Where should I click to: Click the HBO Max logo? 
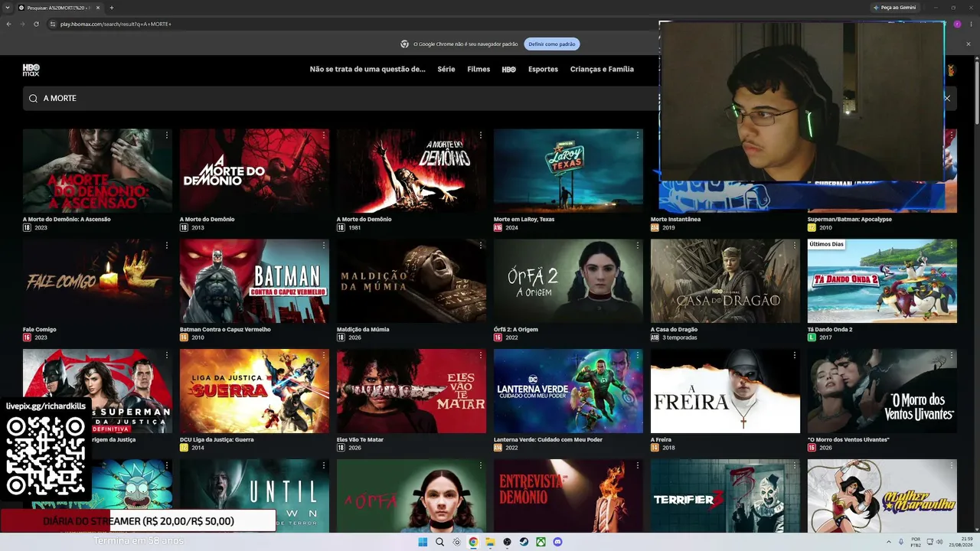click(31, 70)
